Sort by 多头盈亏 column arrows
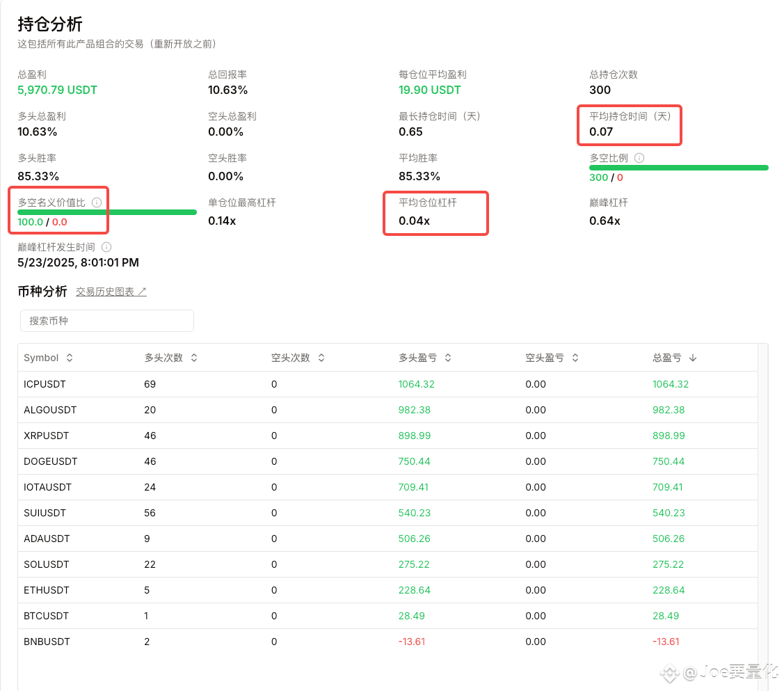 pos(448,358)
